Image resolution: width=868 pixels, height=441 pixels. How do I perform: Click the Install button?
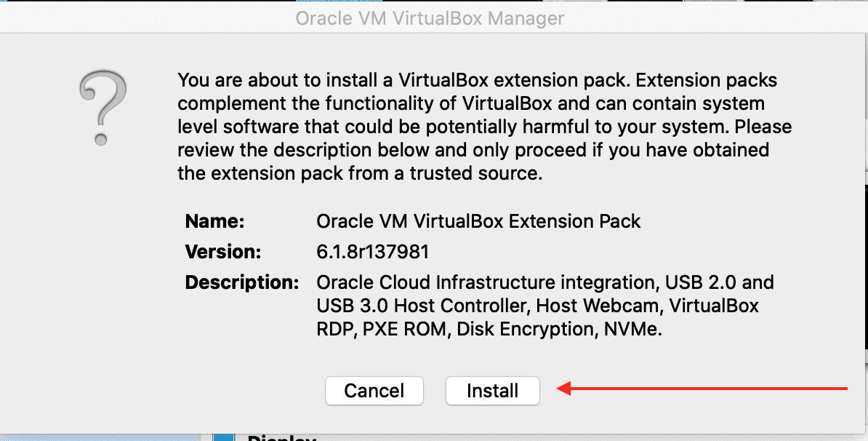[492, 391]
